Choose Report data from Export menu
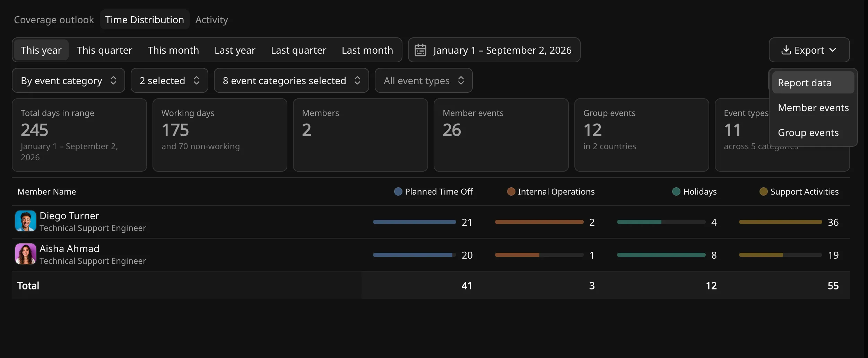 pyautogui.click(x=813, y=83)
